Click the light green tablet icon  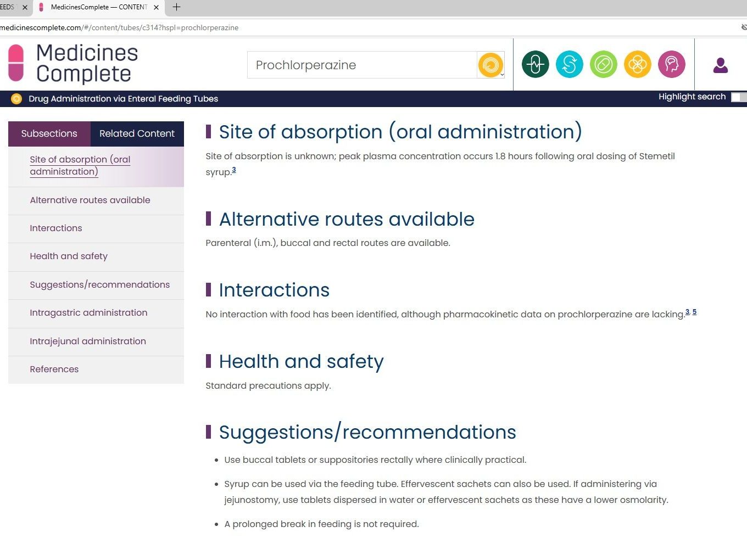(x=603, y=65)
